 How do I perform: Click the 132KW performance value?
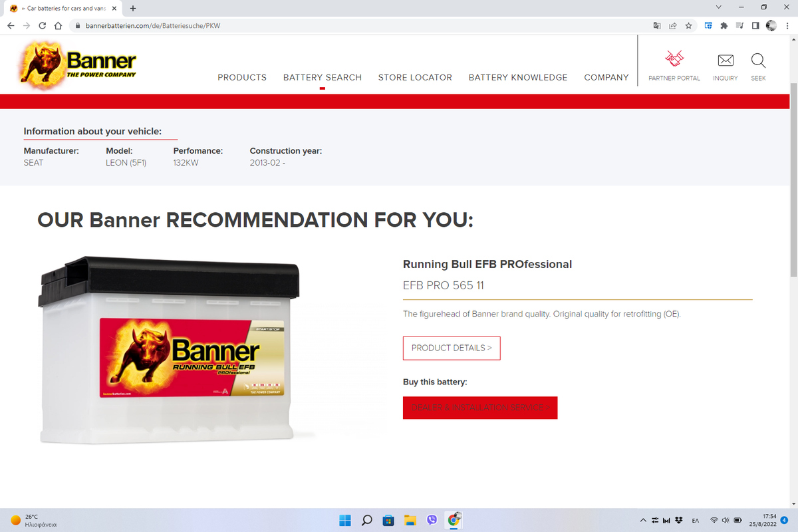tap(186, 163)
